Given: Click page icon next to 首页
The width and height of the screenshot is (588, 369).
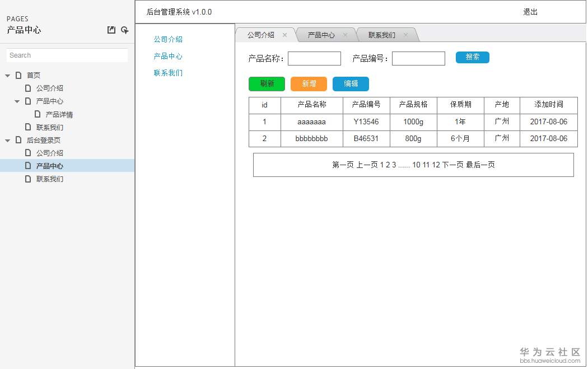Looking at the screenshot, I should point(18,75).
